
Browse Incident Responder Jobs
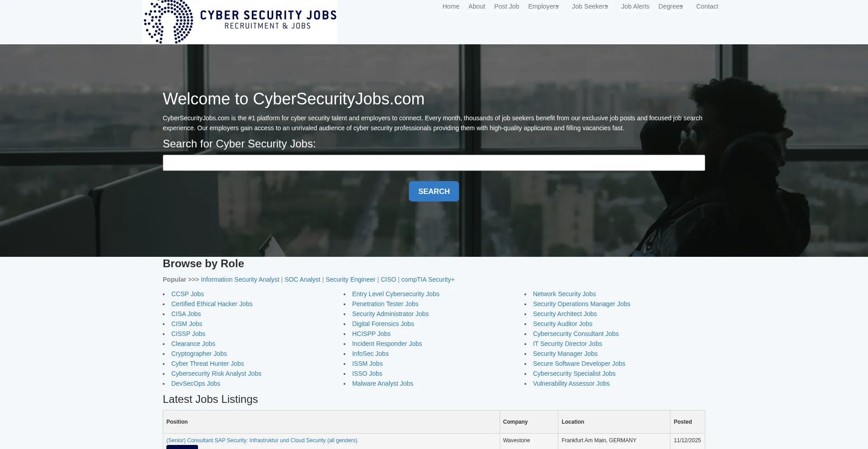(387, 344)
